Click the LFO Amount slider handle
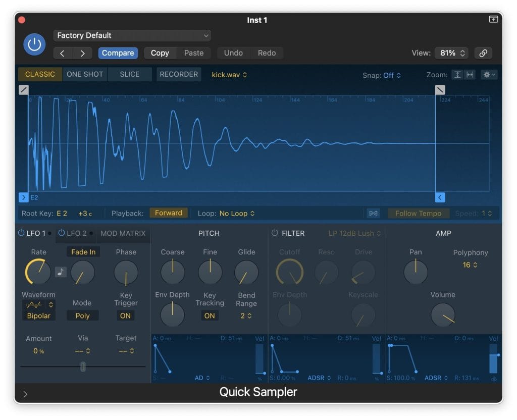Viewport: 517px width, 420px height. tap(83, 367)
